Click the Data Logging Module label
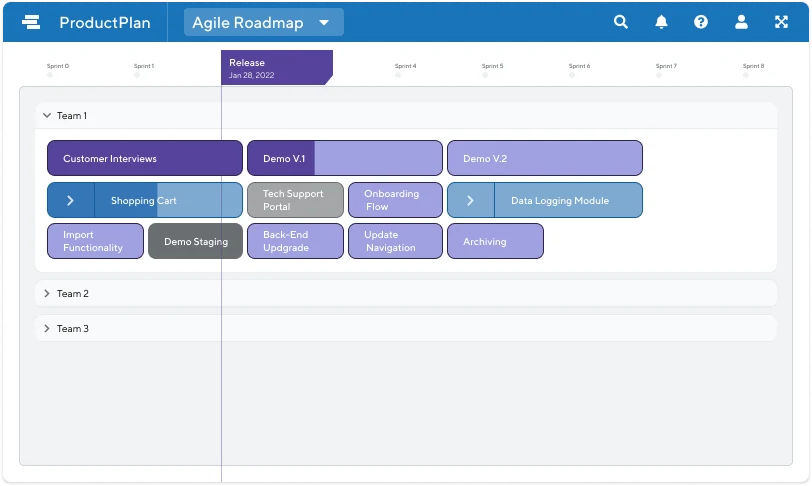The width and height of the screenshot is (812, 486). (x=560, y=201)
